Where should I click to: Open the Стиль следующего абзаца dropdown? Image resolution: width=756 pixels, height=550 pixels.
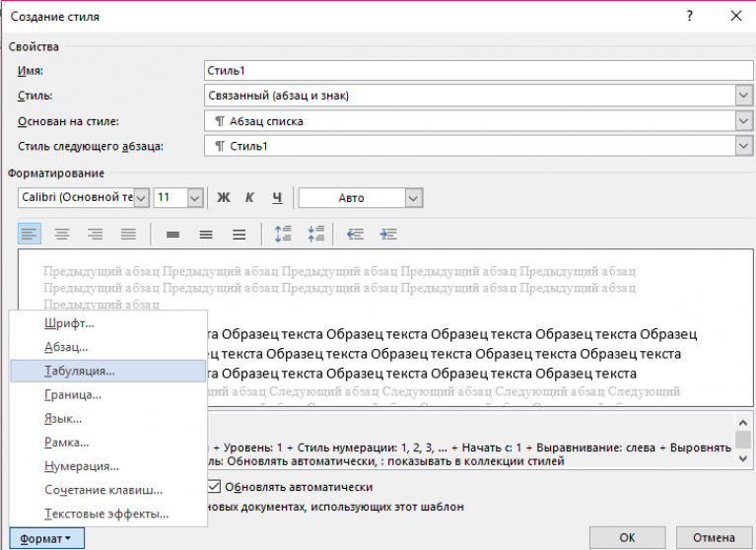tap(743, 146)
